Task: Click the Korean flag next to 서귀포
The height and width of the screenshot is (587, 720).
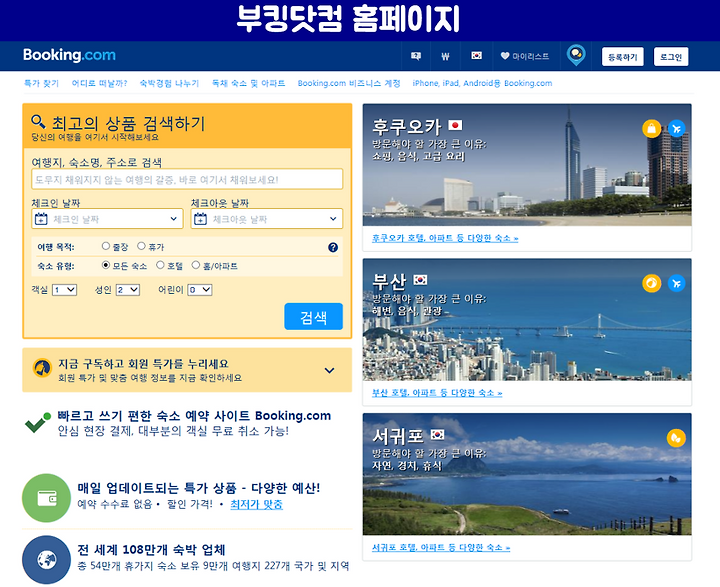Action: (438, 434)
